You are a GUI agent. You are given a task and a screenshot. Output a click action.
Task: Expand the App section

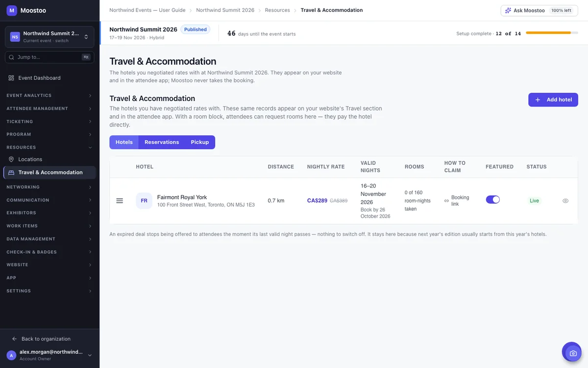click(x=49, y=278)
